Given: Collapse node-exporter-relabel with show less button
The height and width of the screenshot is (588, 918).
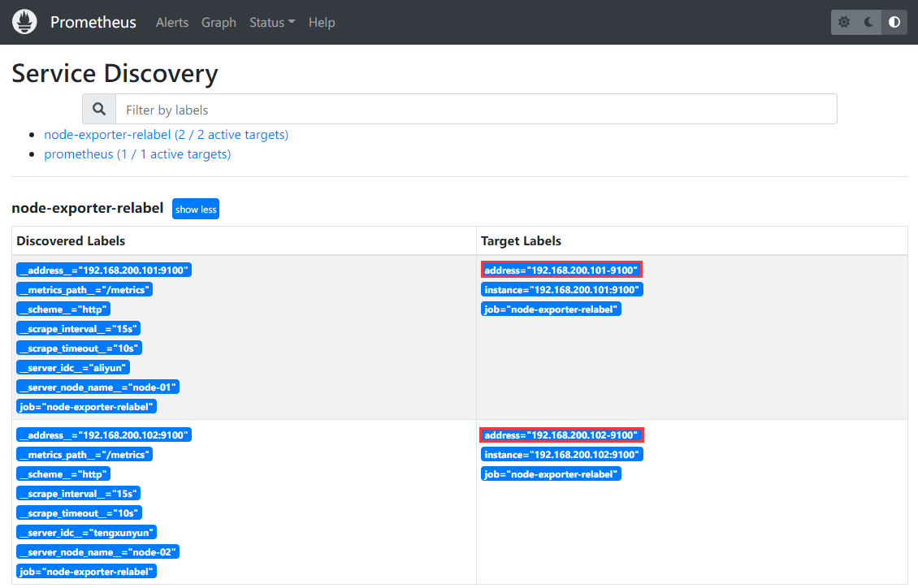Looking at the screenshot, I should click(x=196, y=209).
